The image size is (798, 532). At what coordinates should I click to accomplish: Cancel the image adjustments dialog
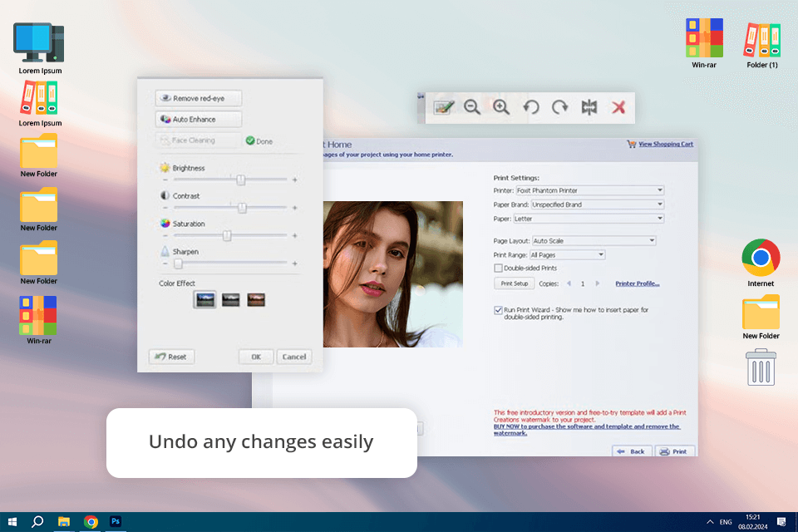click(x=294, y=357)
